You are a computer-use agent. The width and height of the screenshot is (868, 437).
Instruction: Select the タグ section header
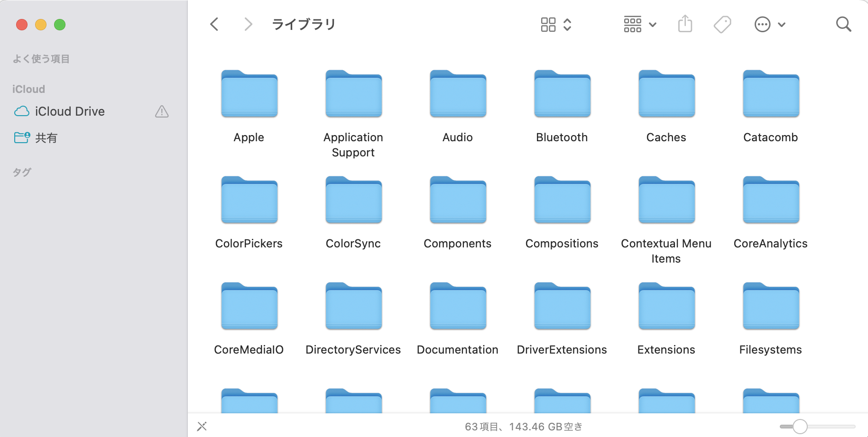point(21,172)
